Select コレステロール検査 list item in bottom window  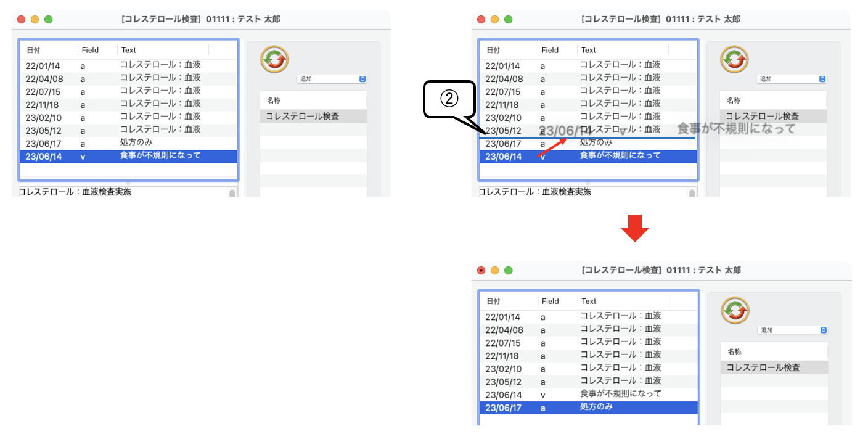(774, 367)
